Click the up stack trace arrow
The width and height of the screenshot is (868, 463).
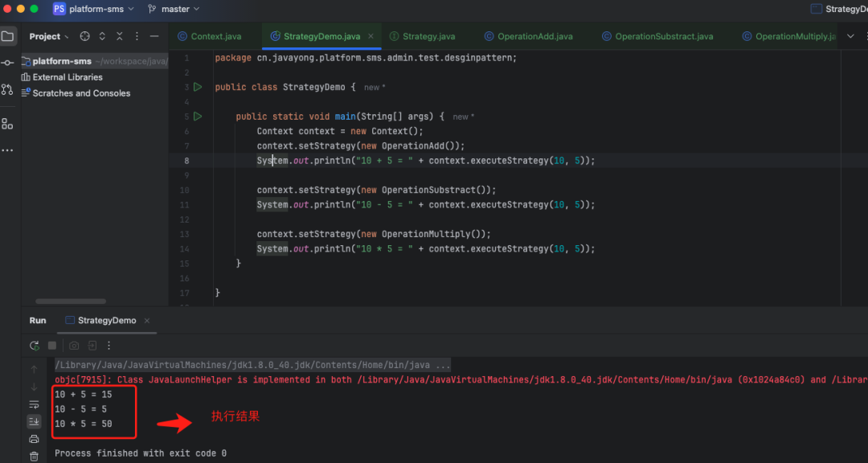pyautogui.click(x=35, y=370)
